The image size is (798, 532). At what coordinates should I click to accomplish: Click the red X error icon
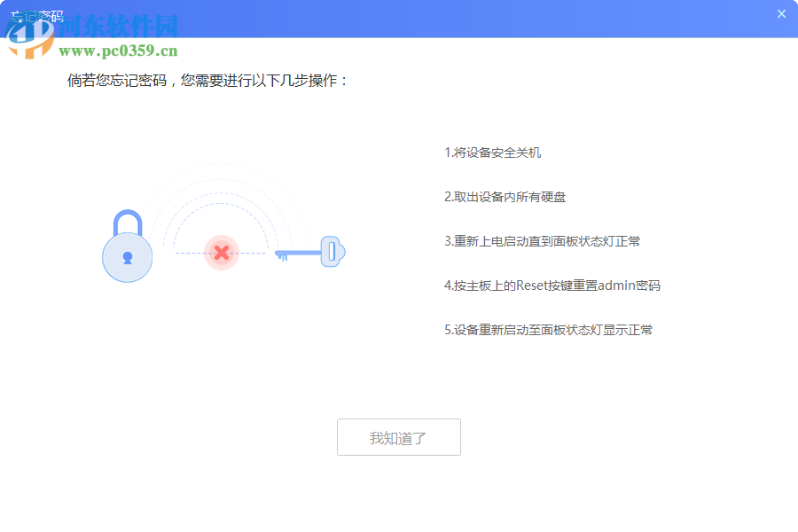click(222, 253)
